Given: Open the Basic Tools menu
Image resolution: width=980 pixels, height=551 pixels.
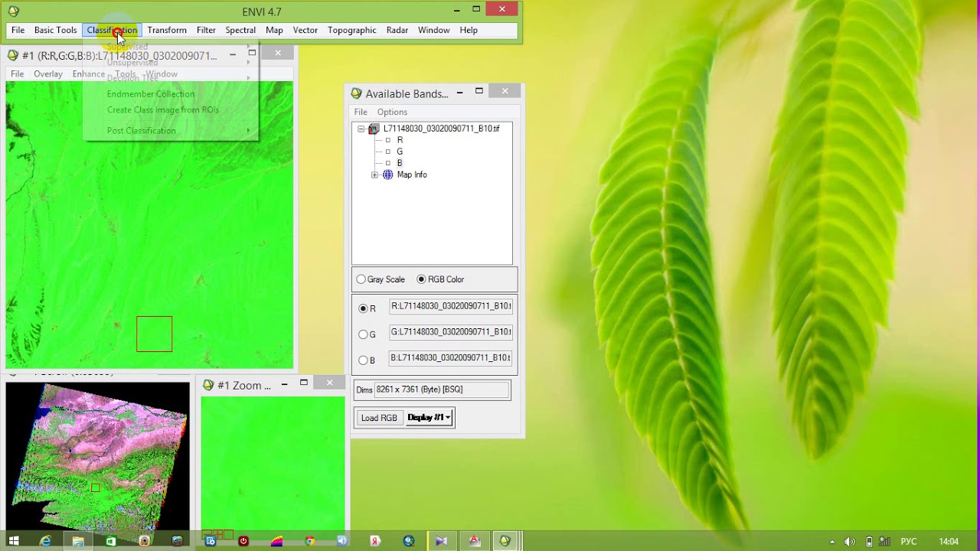Looking at the screenshot, I should (x=55, y=30).
